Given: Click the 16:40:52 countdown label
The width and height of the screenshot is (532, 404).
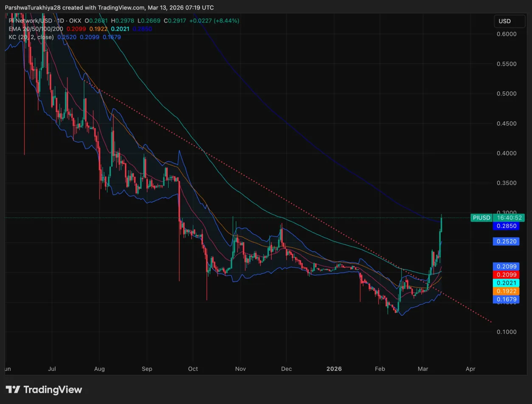Looking at the screenshot, I should (509, 218).
